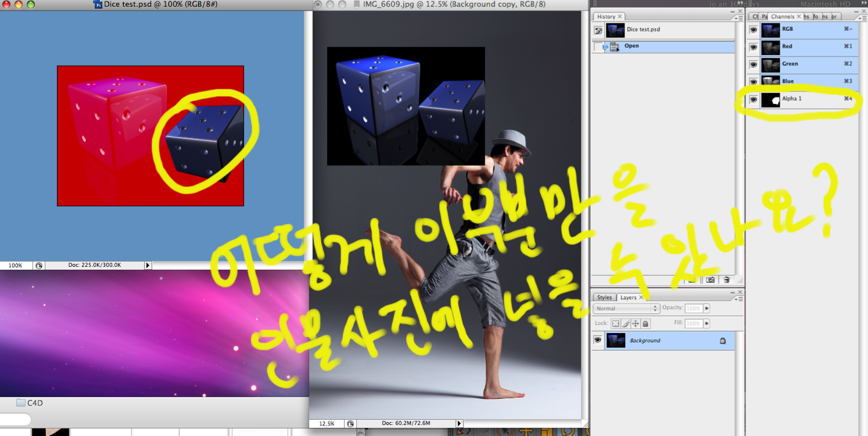
Task: Open the Layers panel options menu
Action: (x=738, y=298)
